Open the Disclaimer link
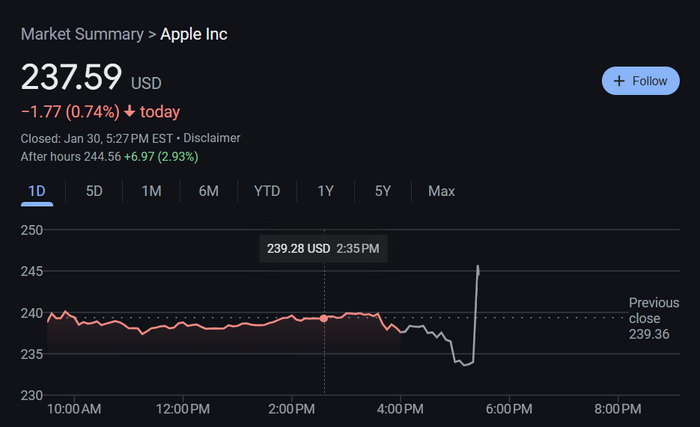Viewport: 700px width, 427px height. click(212, 138)
